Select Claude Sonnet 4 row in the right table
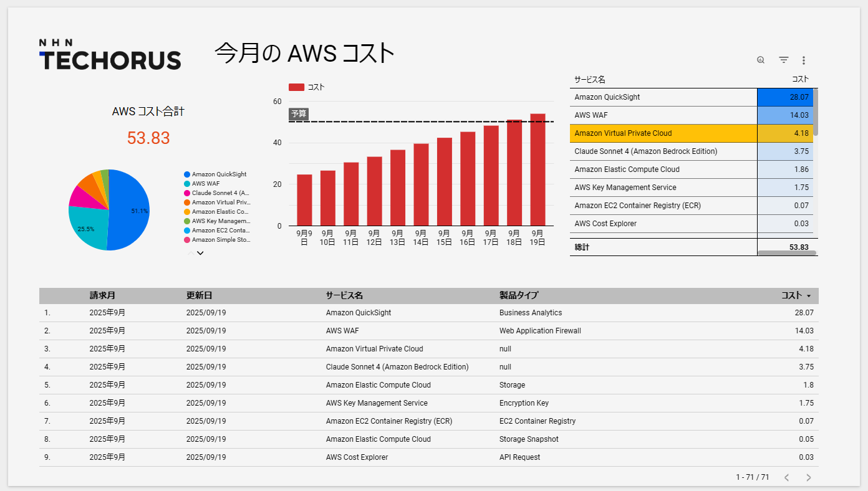868x491 pixels. [691, 151]
